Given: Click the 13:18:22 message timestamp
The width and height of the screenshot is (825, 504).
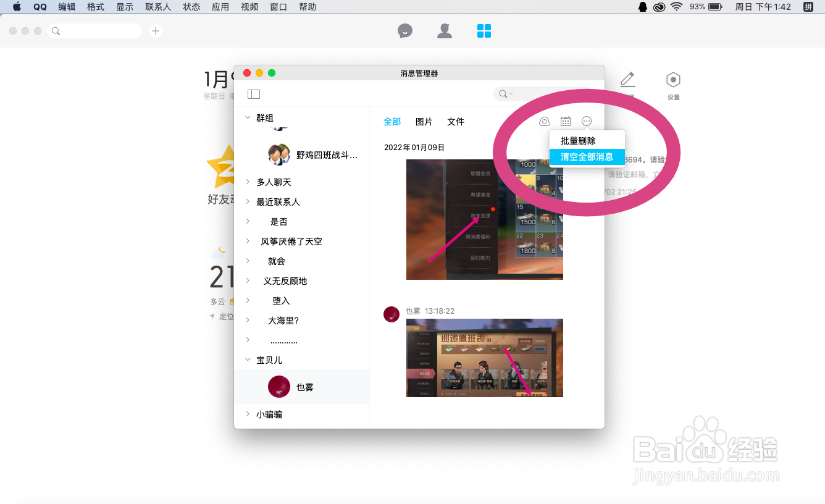Looking at the screenshot, I should 440,311.
